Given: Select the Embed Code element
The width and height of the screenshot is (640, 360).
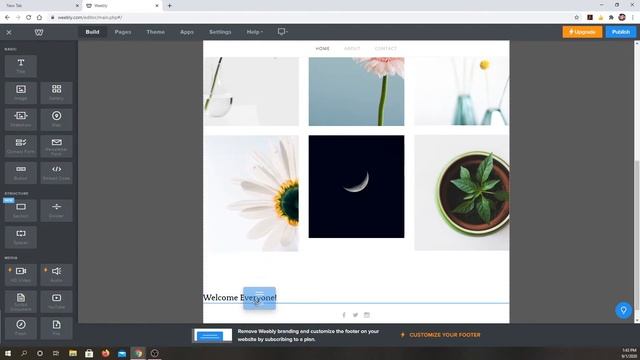Looking at the screenshot, I should (56, 173).
